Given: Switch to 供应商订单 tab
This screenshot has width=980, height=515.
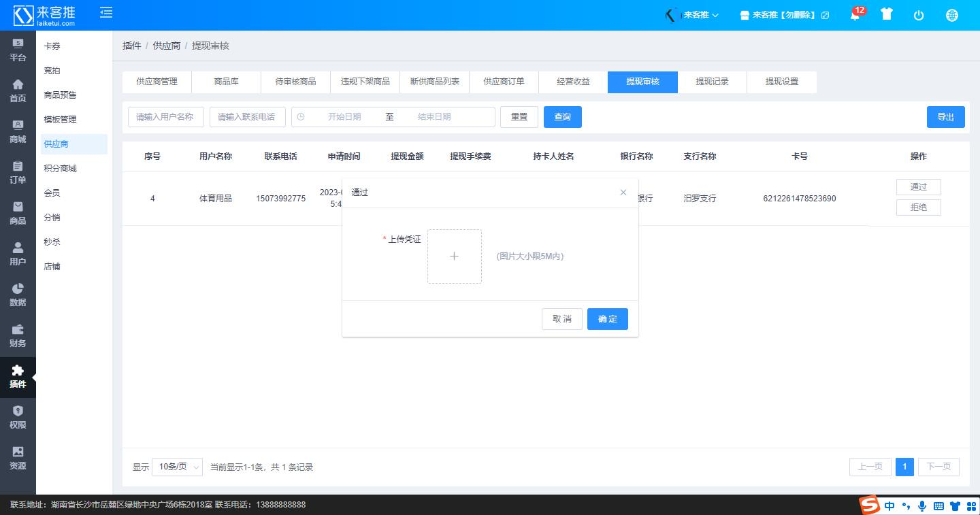Looking at the screenshot, I should tap(504, 82).
